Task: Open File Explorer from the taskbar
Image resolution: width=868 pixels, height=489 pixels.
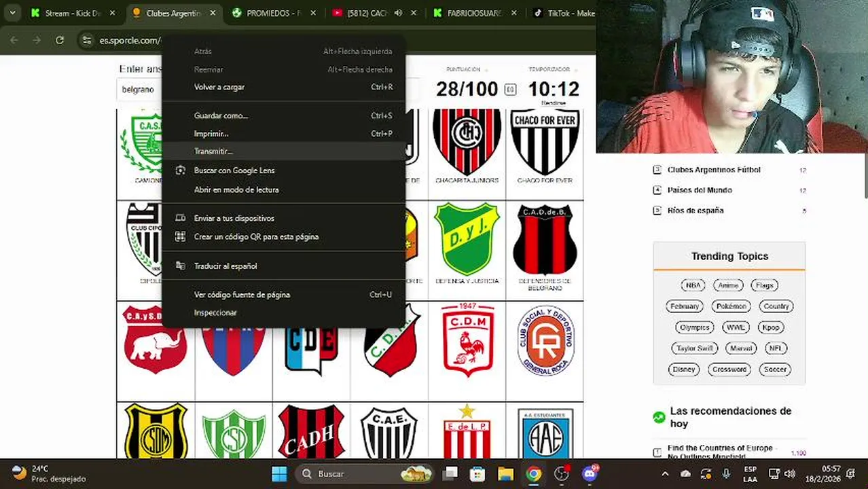Action: pos(505,473)
